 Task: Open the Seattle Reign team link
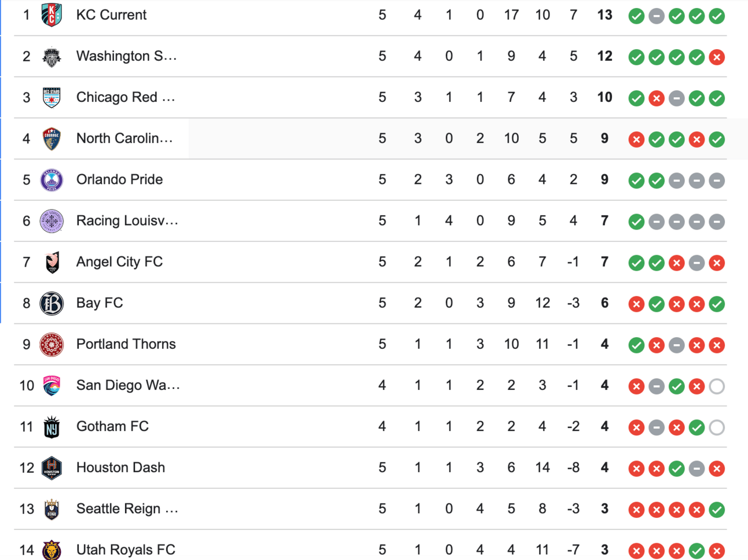pyautogui.click(x=127, y=509)
